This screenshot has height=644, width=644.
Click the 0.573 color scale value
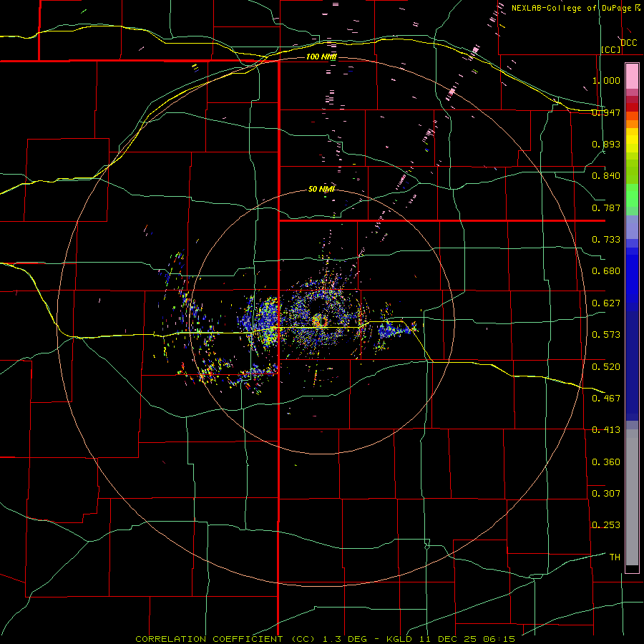606,335
